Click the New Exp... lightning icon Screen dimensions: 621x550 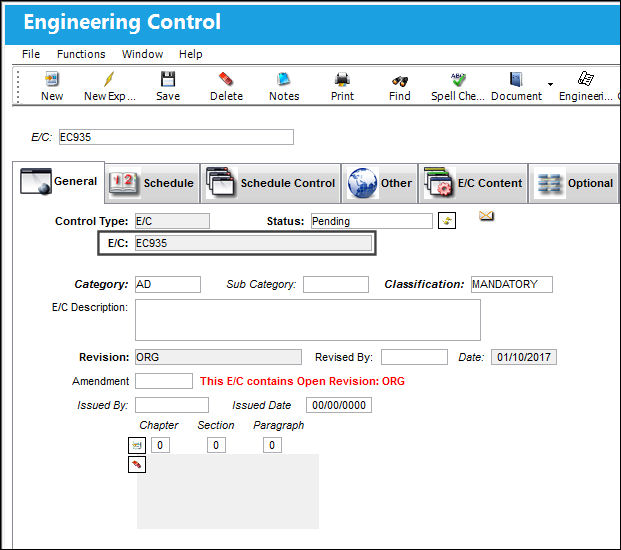coord(109,79)
